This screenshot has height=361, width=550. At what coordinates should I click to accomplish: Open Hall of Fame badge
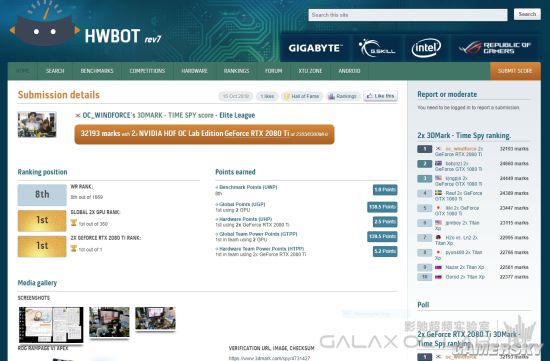[302, 96]
